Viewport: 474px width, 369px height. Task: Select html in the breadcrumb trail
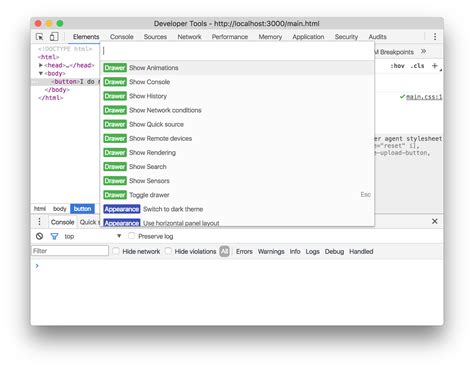tap(40, 209)
